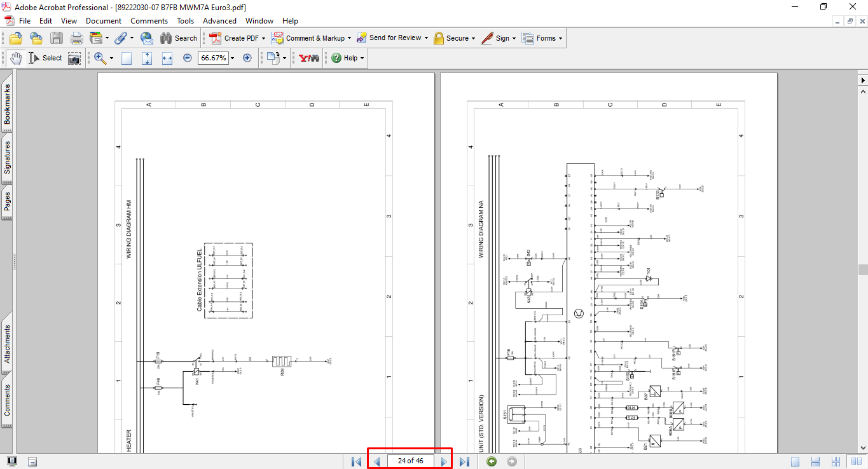Click the page number field

coord(410,461)
